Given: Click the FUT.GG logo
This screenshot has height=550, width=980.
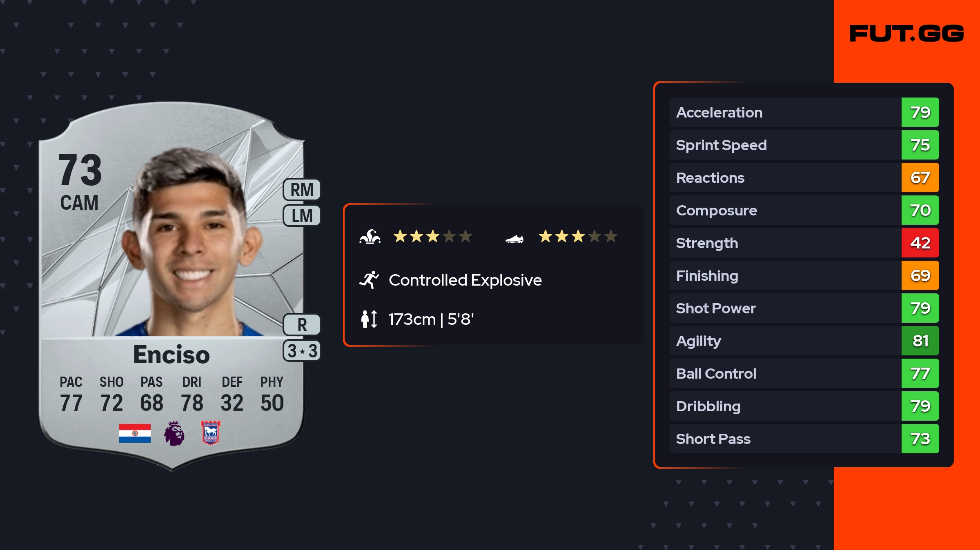Looking at the screenshot, I should pyautogui.click(x=906, y=33).
